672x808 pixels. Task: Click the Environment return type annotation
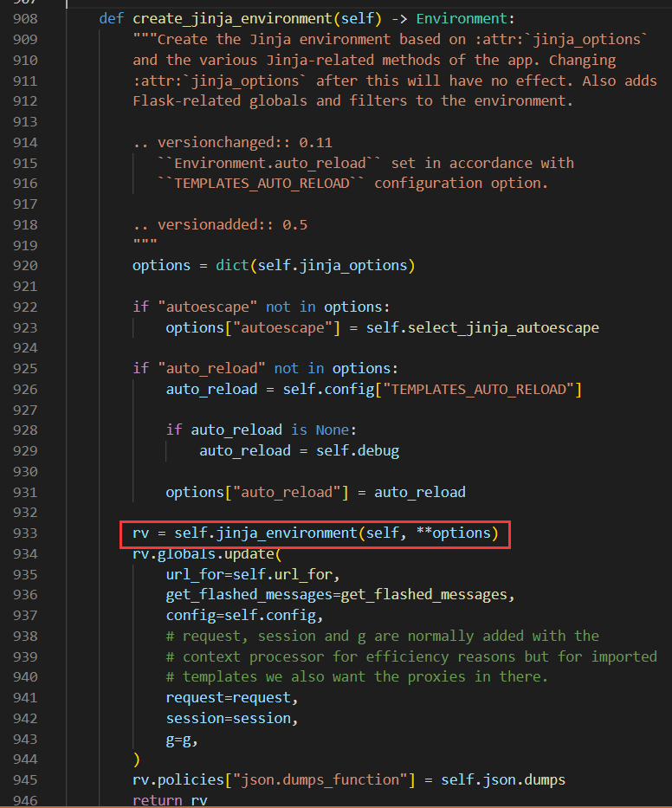pyautogui.click(x=462, y=18)
